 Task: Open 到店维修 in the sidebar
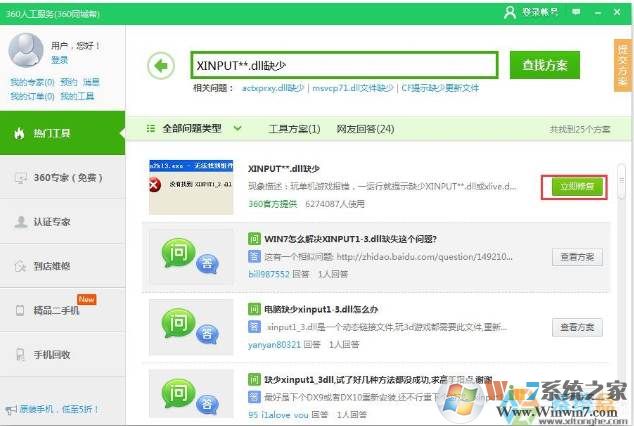point(62,266)
